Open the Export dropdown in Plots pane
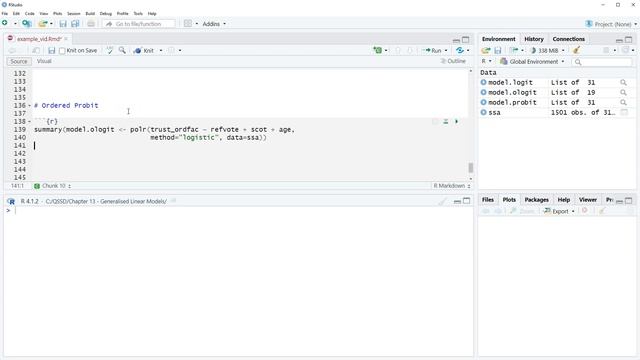640x360 pixels. (x=559, y=211)
